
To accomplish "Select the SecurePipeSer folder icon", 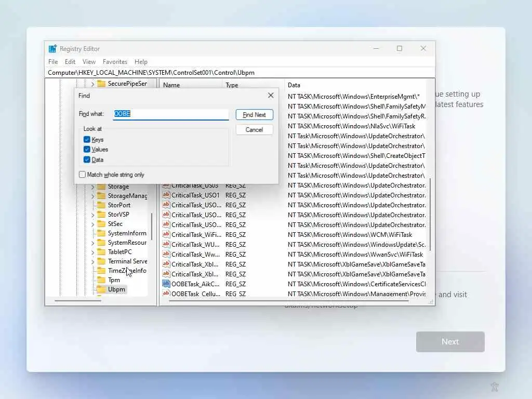I will pyautogui.click(x=101, y=84).
